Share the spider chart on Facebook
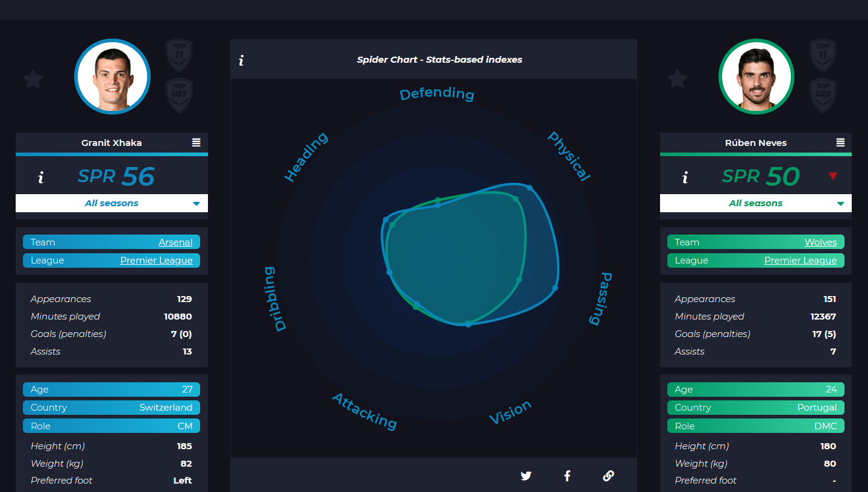868x492 pixels. [x=567, y=476]
